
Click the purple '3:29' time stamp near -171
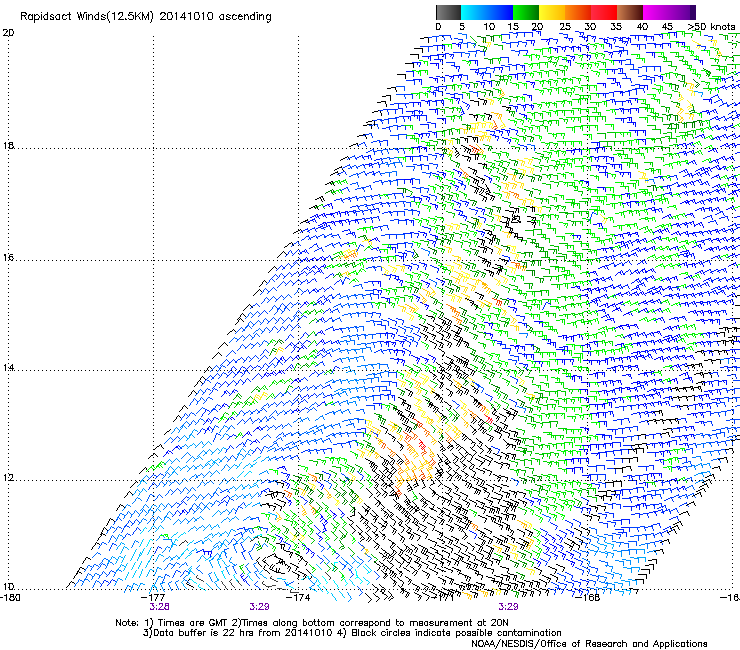pos(508,607)
